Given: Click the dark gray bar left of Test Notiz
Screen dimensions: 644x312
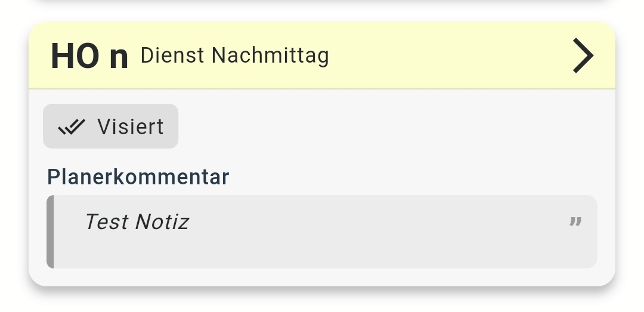Looking at the screenshot, I should (50, 231).
